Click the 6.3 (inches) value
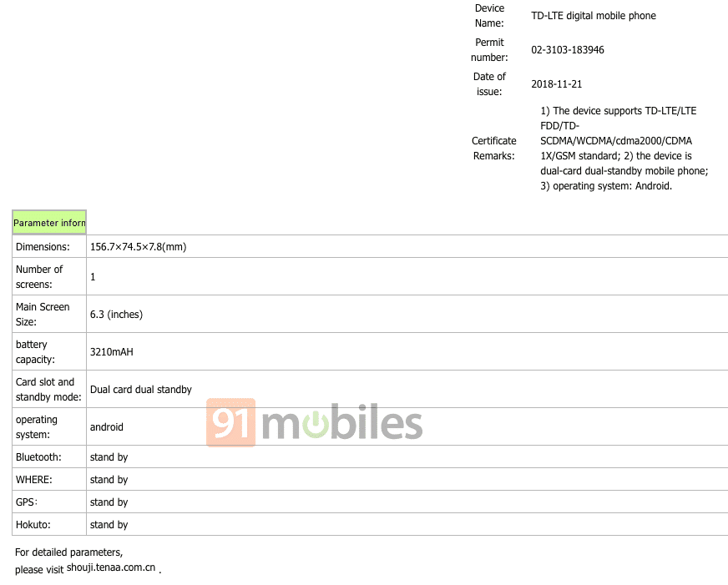 point(116,315)
